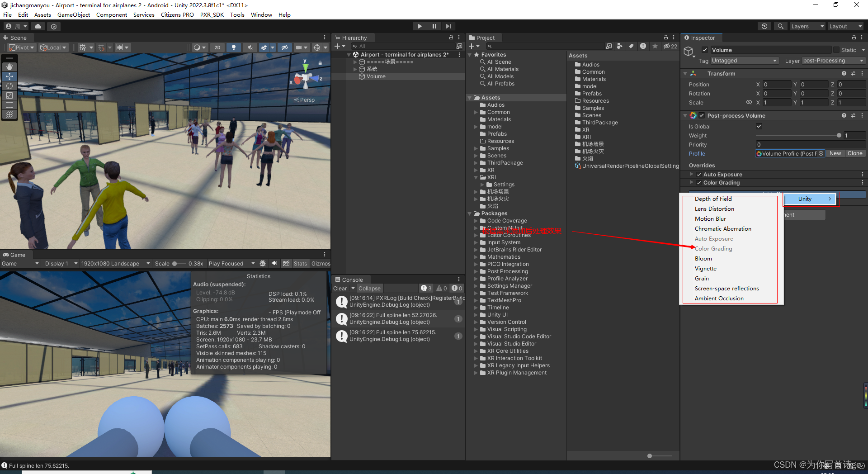868x474 pixels.
Task: Select the Hand tool
Action: [x=9, y=67]
